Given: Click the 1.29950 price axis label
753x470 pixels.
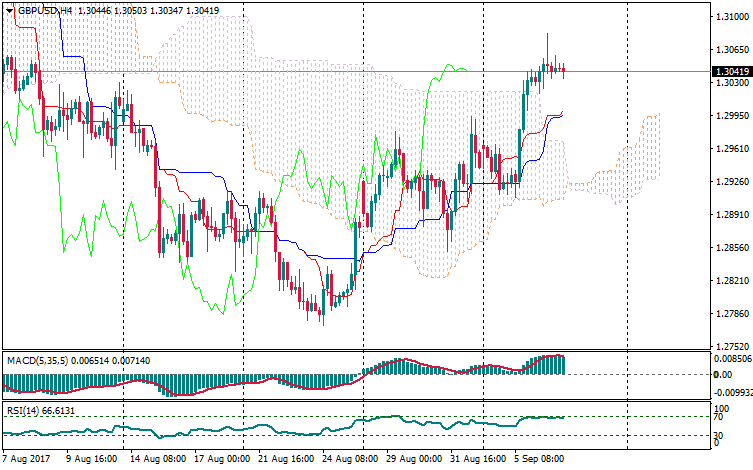Looking at the screenshot, I should [x=728, y=116].
